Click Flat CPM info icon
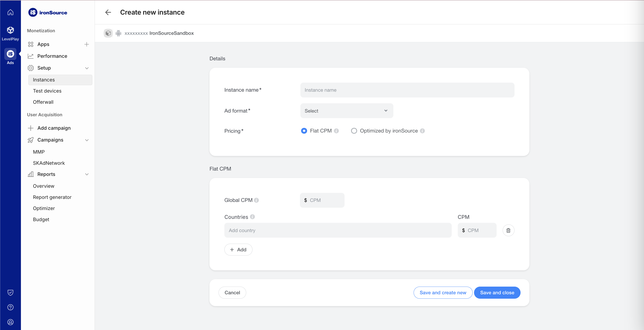This screenshot has height=330, width=644. 336,131
